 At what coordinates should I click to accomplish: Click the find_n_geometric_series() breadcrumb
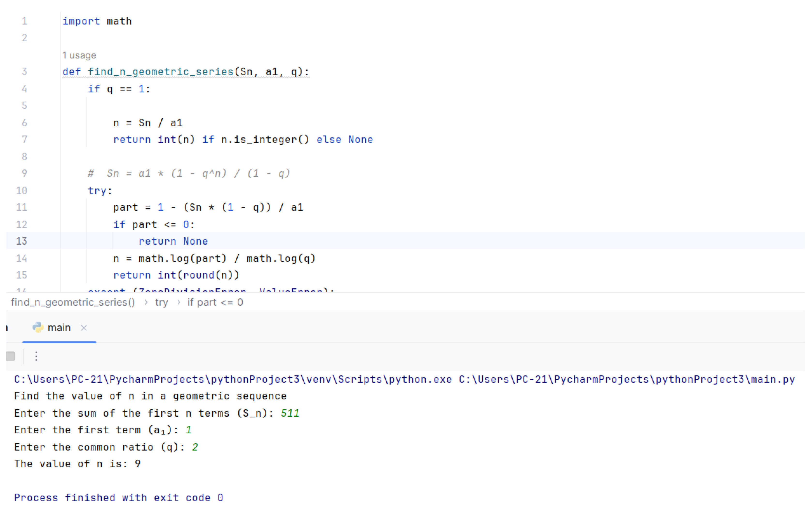point(73,302)
